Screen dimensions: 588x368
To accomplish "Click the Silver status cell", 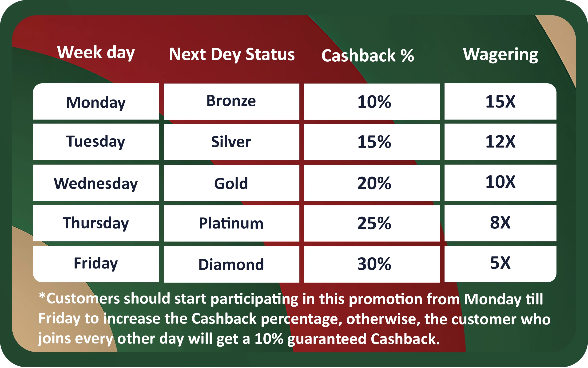I will click(x=231, y=142).
